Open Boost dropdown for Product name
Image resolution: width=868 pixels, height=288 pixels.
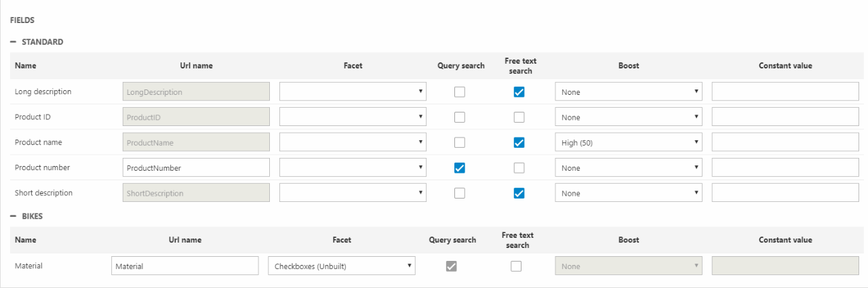click(x=628, y=143)
